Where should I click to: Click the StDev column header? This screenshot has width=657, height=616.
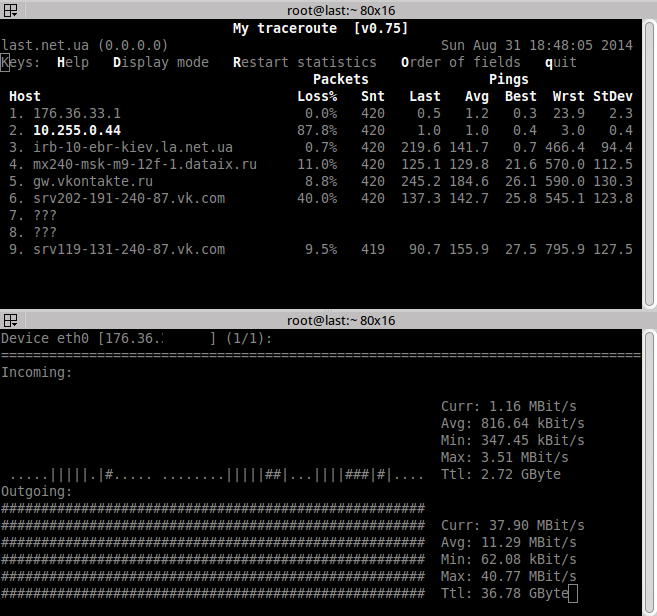612,97
